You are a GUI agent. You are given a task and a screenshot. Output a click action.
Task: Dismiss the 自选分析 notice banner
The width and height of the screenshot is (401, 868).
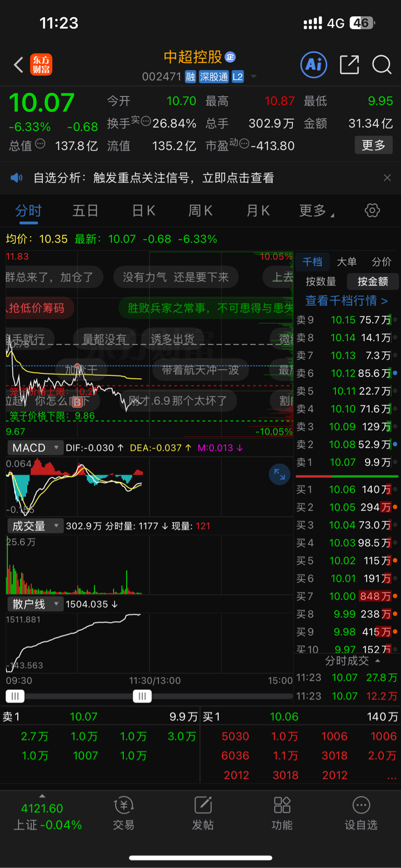pyautogui.click(x=387, y=178)
